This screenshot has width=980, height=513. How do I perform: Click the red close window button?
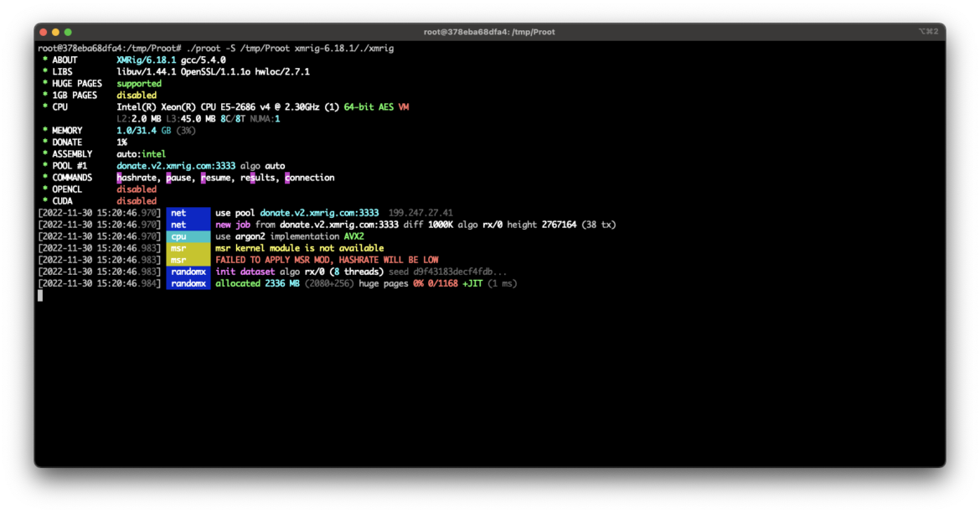43,32
